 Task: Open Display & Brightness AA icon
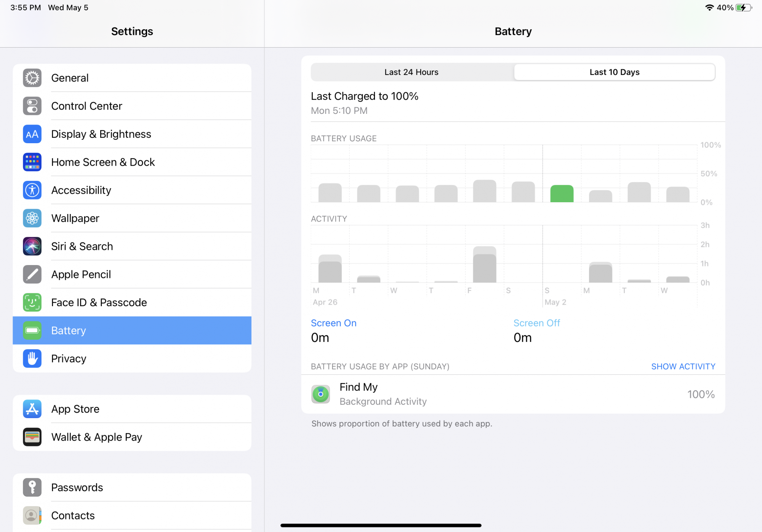click(32, 134)
